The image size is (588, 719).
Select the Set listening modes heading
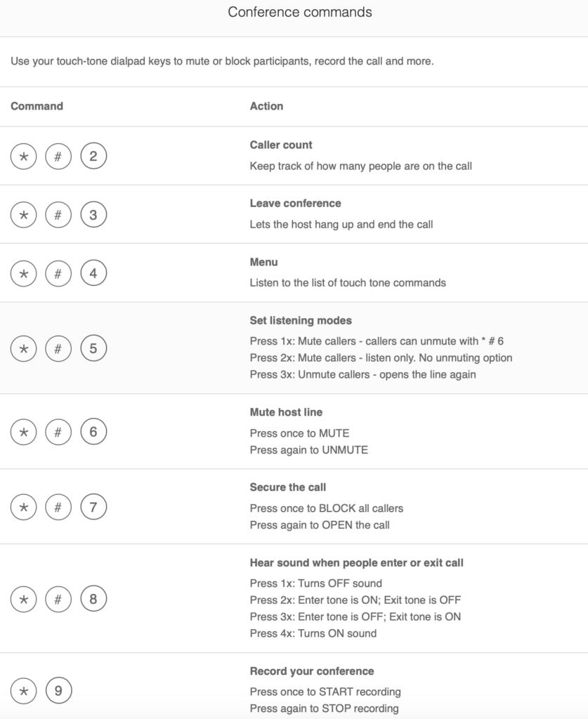coord(301,320)
